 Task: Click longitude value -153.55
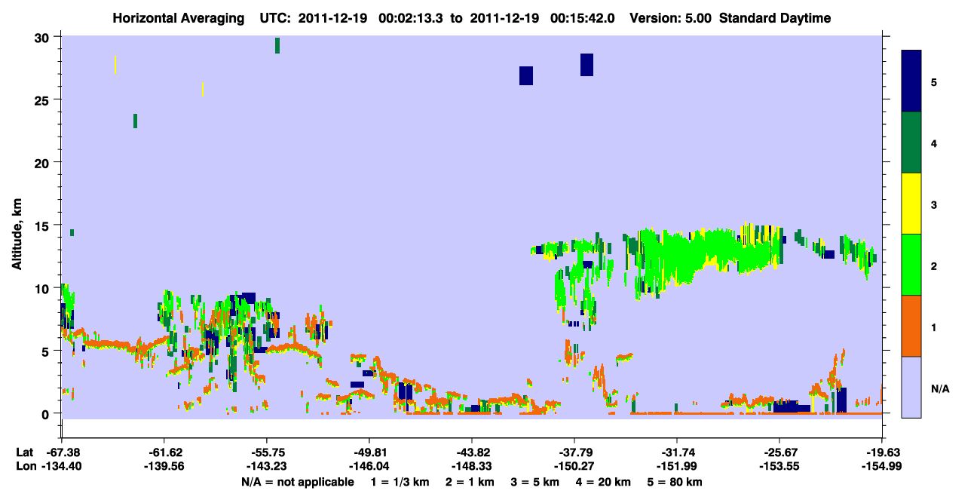point(779,466)
